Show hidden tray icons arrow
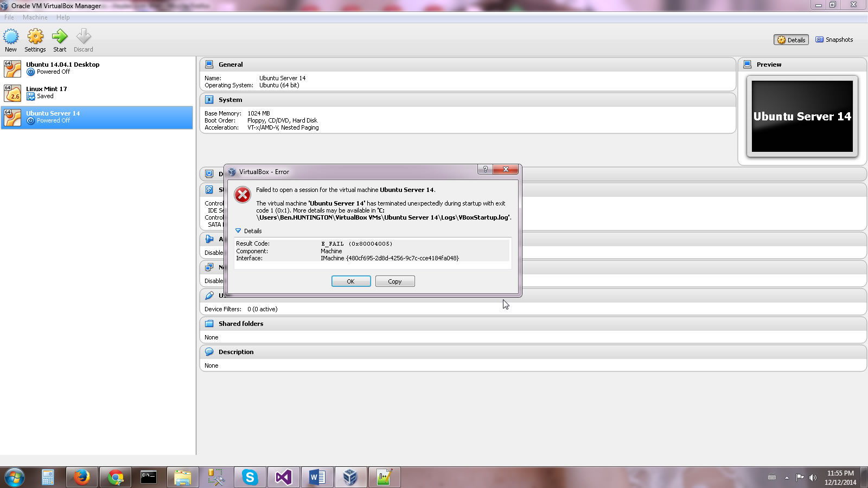868x488 pixels. point(787,477)
